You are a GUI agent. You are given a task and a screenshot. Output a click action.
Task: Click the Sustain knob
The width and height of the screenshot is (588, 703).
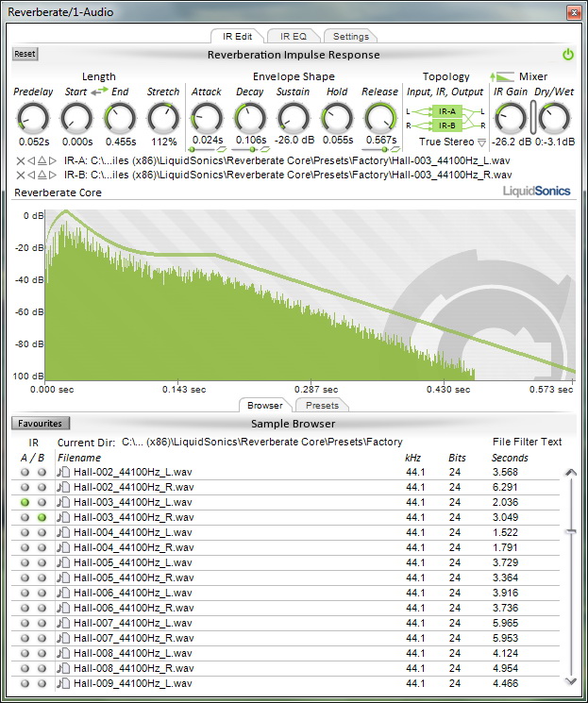coord(294,118)
